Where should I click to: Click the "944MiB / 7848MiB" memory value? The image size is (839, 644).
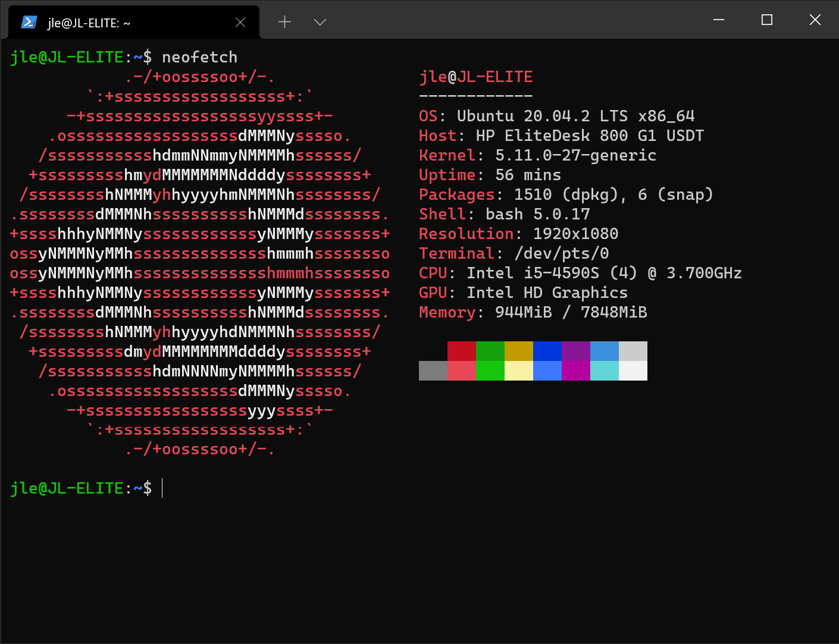pos(571,312)
